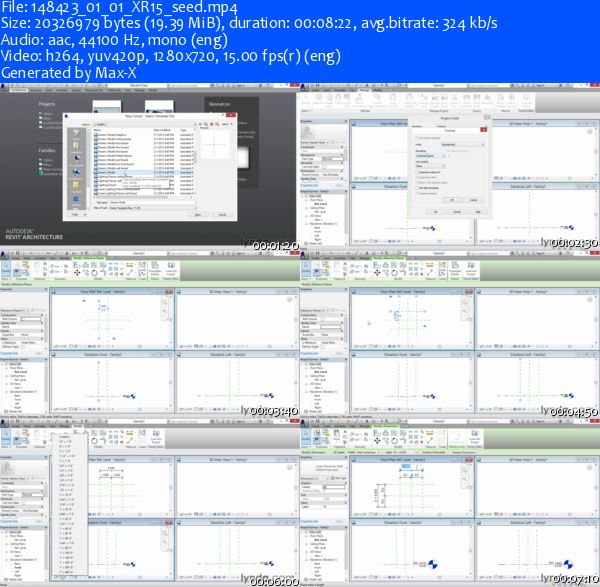600x587 pixels.
Task: Open the Rounding dropdown in the Format dialog
Action: coord(431,156)
